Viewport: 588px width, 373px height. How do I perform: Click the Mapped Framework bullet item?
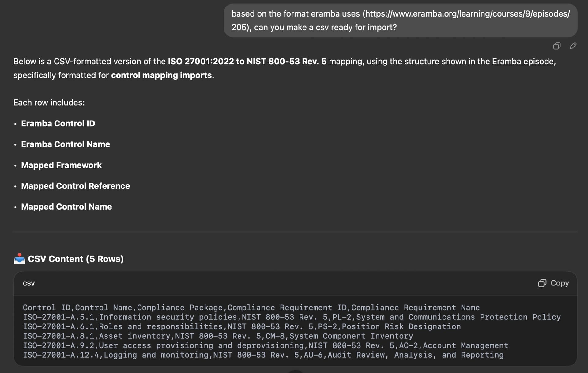(61, 165)
